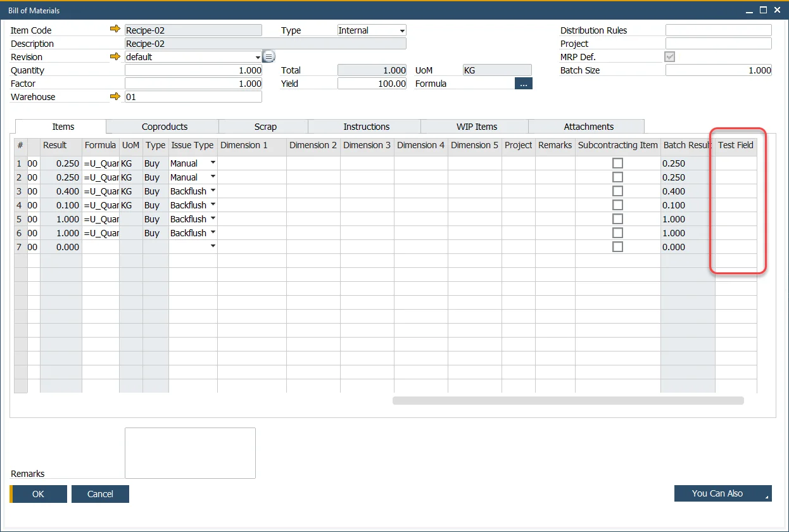Viewport: 789px width, 532px height.
Task: Click the Warehouse link arrow icon
Action: 115,96
